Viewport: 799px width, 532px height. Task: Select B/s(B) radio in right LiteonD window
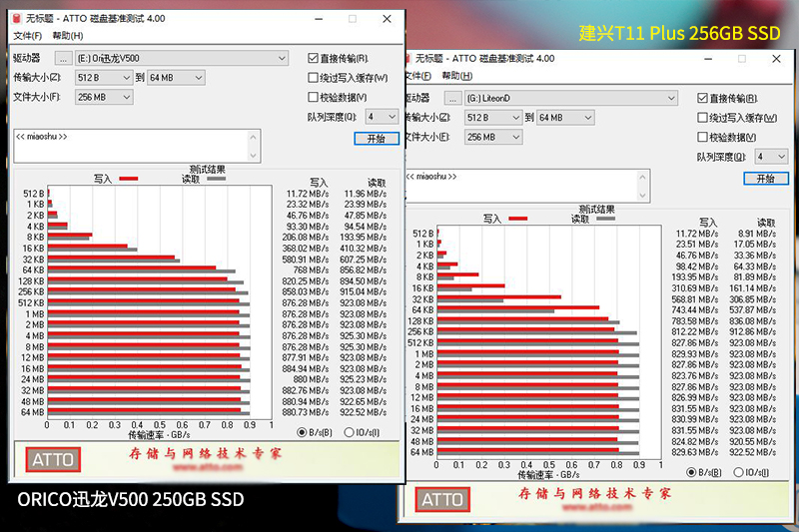pyautogui.click(x=691, y=472)
